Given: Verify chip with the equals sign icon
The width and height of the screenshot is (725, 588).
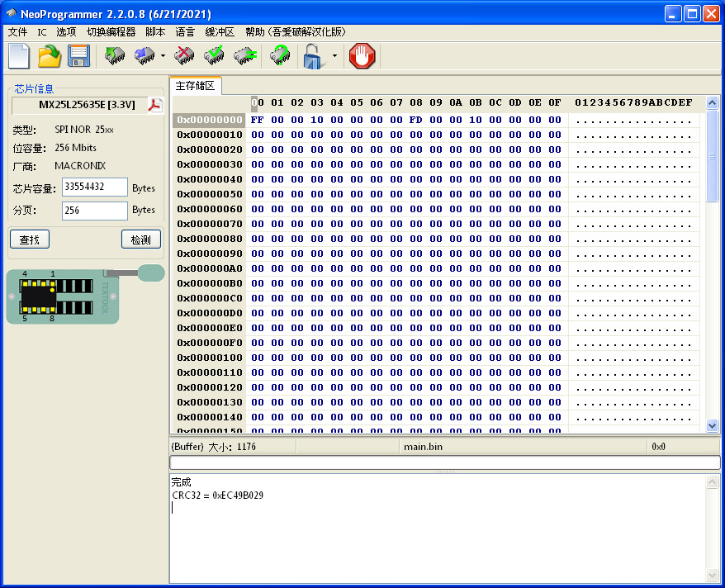Looking at the screenshot, I should (x=245, y=56).
